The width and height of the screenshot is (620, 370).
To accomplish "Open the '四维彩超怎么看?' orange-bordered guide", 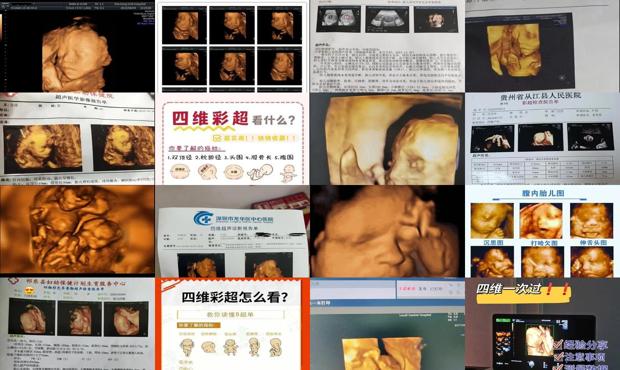I will (232, 324).
